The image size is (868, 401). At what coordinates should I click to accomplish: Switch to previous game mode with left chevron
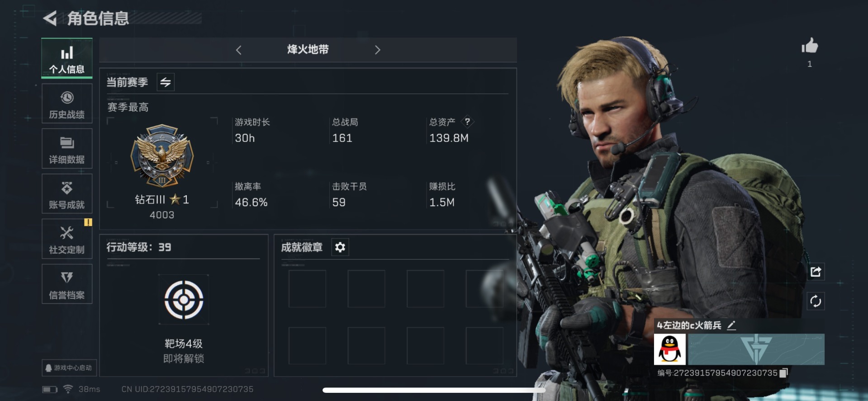click(239, 50)
